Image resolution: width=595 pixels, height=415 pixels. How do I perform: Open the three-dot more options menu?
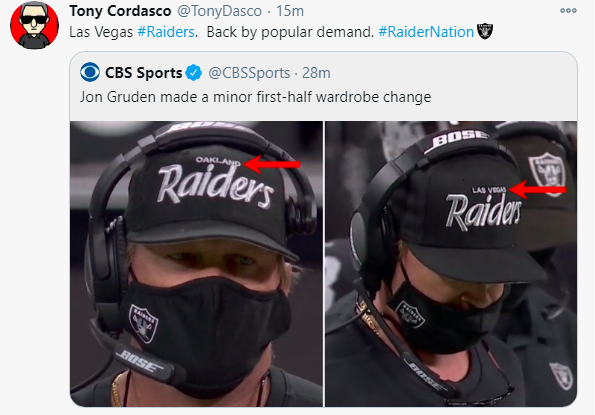point(568,11)
